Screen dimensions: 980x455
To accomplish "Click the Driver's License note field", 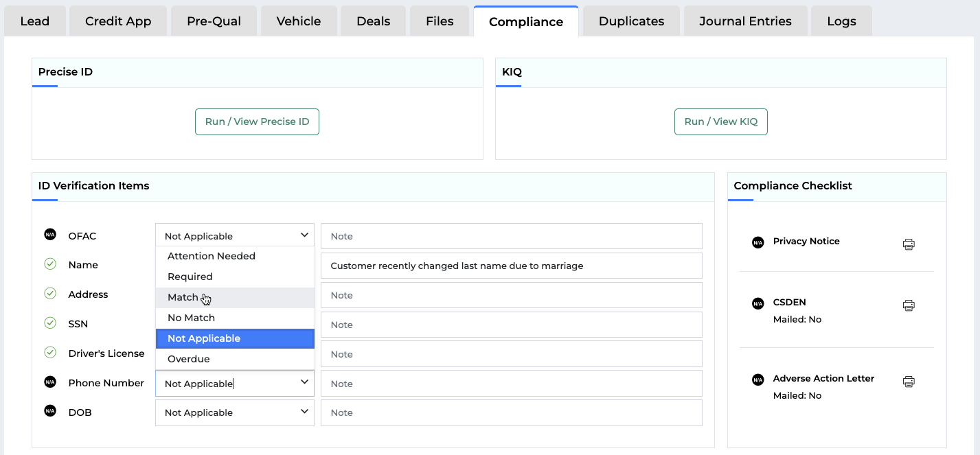I will coord(512,354).
